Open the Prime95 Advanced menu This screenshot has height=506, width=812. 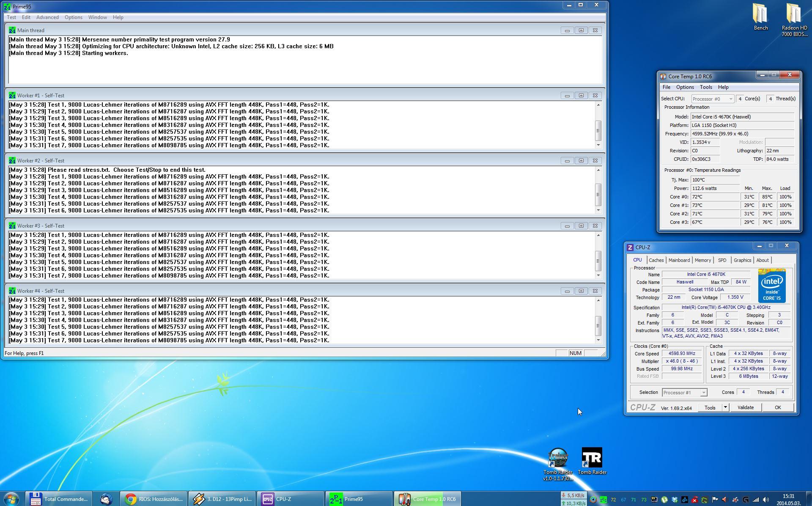tap(47, 17)
